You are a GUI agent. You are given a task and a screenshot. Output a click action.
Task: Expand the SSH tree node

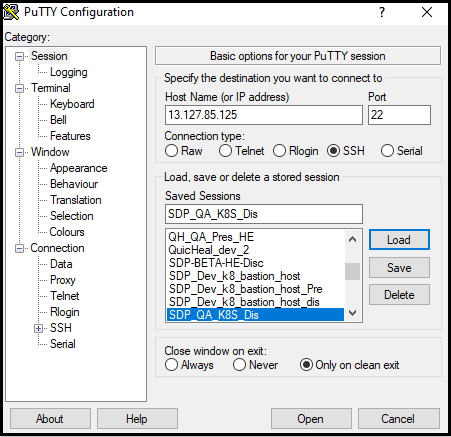38,328
